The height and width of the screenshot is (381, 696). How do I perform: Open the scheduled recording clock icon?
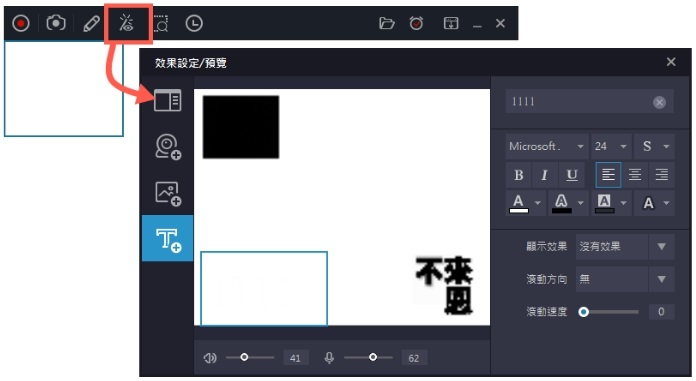pos(194,23)
